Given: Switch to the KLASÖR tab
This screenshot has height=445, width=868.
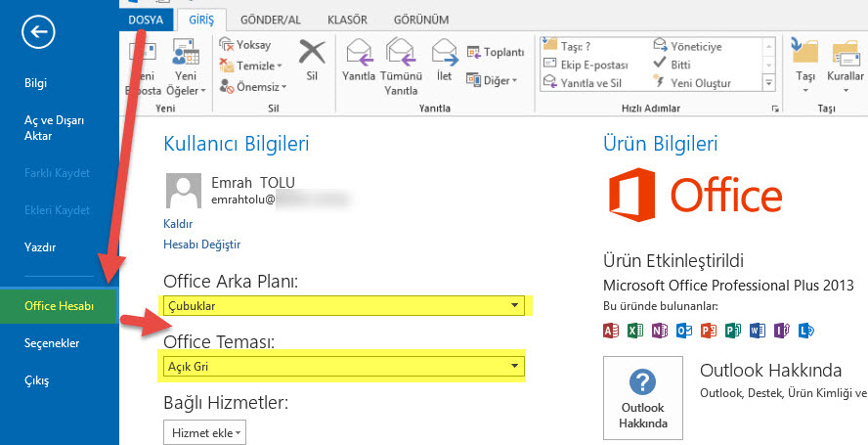Looking at the screenshot, I should (347, 20).
